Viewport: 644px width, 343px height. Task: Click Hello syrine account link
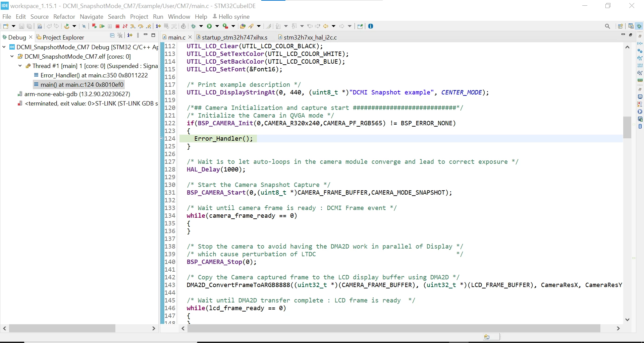[231, 17]
